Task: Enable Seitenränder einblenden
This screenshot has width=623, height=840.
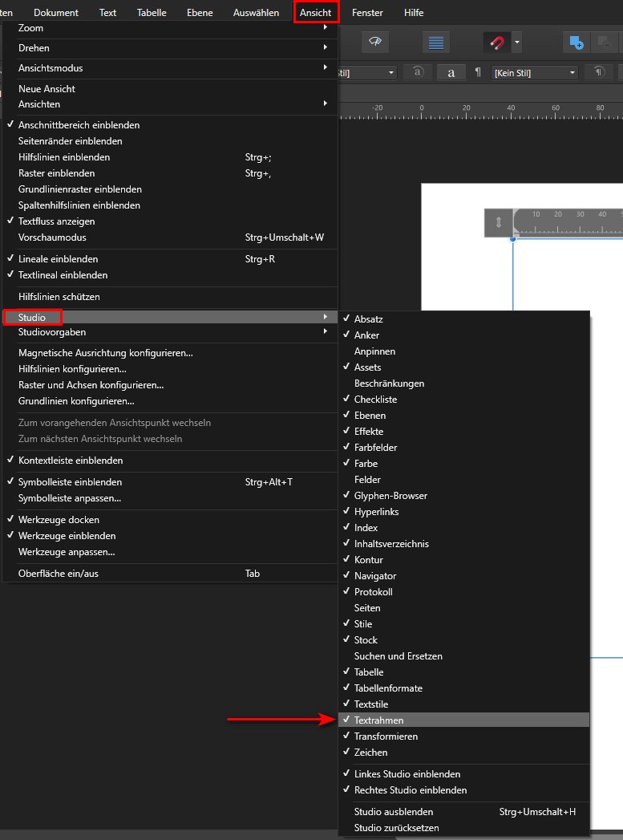Action: tap(170, 141)
